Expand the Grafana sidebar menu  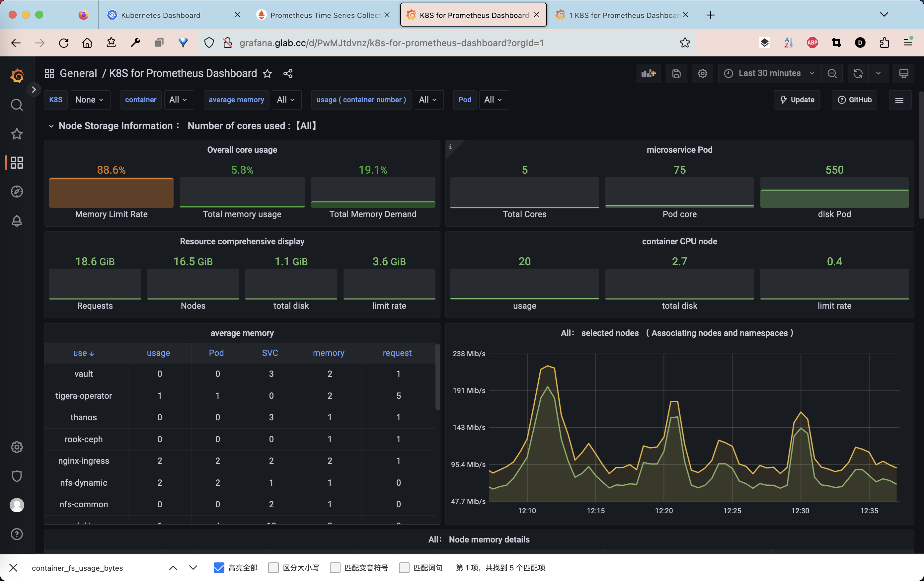[x=34, y=90]
